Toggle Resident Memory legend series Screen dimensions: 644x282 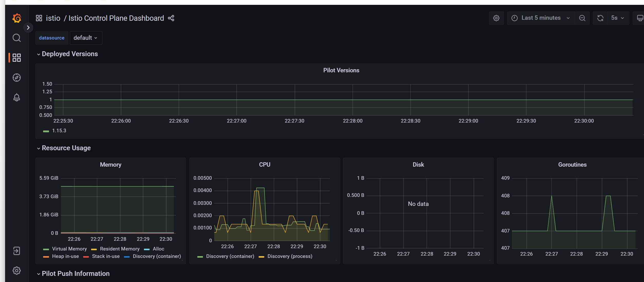[x=120, y=249]
